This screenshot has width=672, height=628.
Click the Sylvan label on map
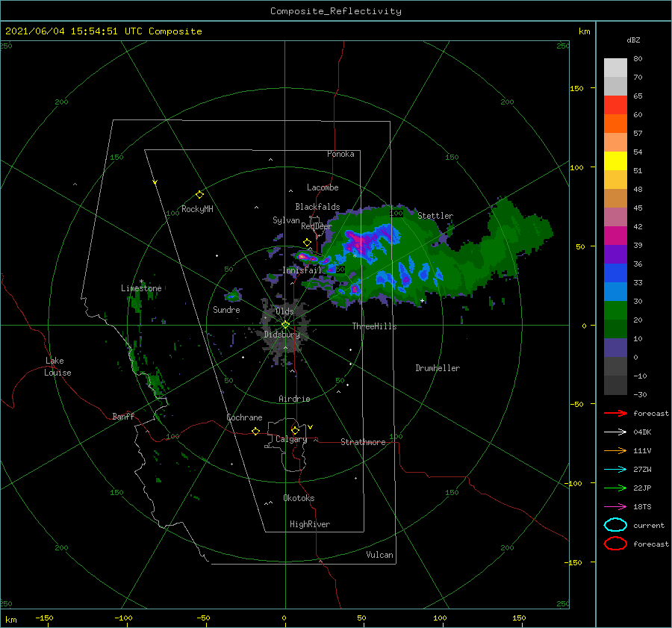pos(286,220)
